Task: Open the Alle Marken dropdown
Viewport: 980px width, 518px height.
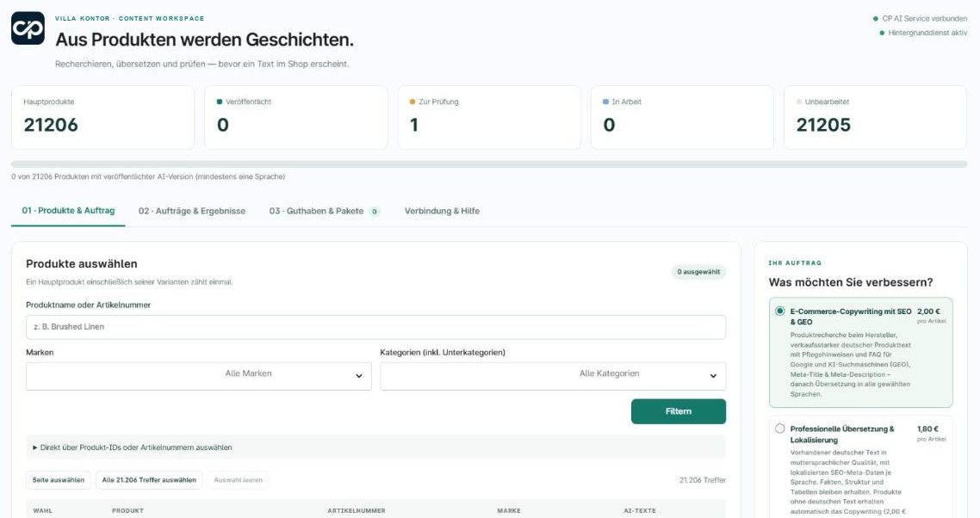Action: point(199,375)
